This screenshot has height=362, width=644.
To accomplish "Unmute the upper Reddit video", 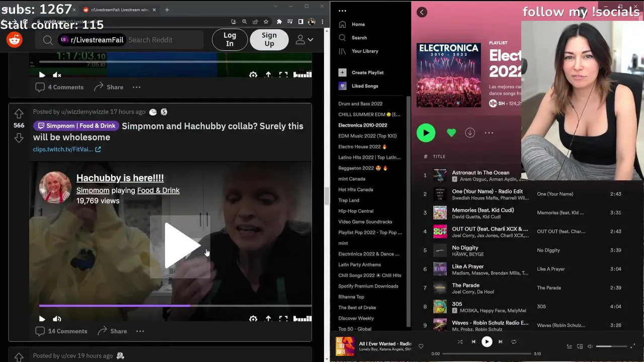I will pos(57,75).
